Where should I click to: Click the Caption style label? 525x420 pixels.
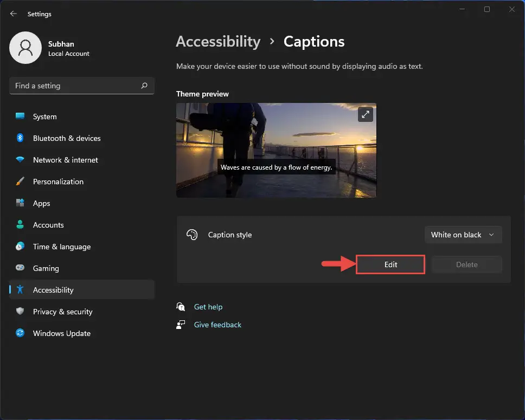coord(230,235)
